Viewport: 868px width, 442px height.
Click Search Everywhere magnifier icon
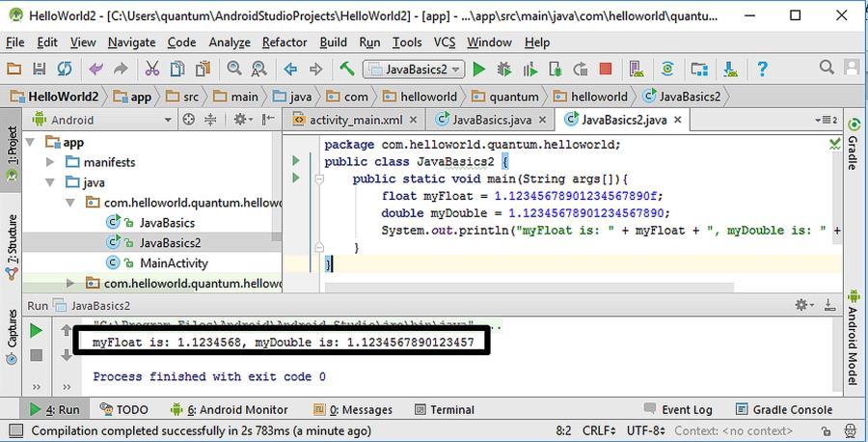pos(827,68)
